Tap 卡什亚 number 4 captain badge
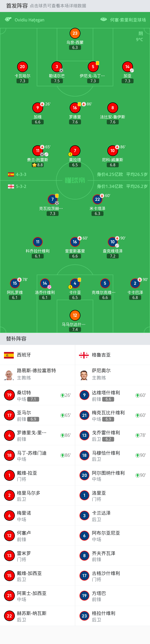The width and height of the screenshot is (150, 644). tap(75, 283)
